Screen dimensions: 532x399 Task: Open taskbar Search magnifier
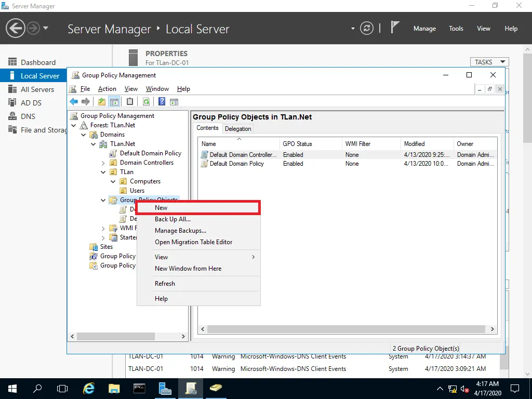click(37, 389)
